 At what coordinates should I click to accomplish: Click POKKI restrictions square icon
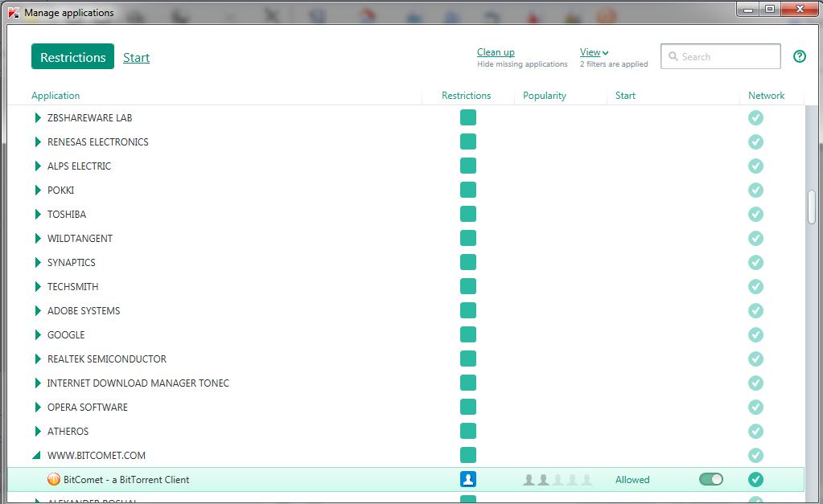(468, 190)
